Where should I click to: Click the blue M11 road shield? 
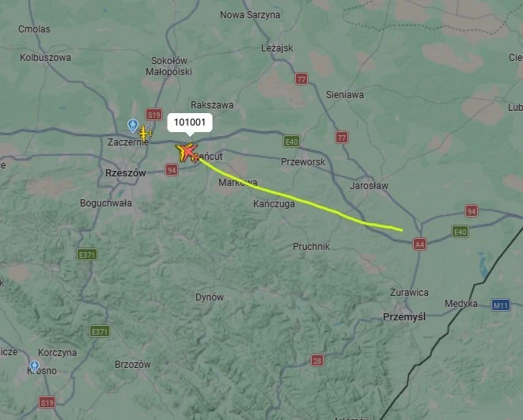[x=501, y=305]
